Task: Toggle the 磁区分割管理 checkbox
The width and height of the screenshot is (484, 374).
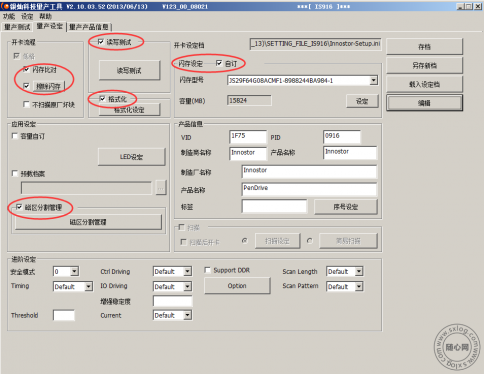Action: (x=19, y=207)
